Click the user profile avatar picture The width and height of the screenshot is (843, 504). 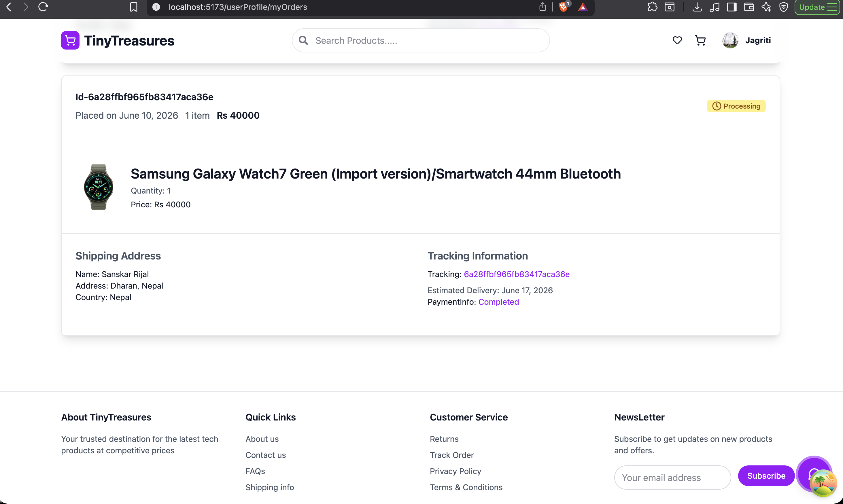730,40
